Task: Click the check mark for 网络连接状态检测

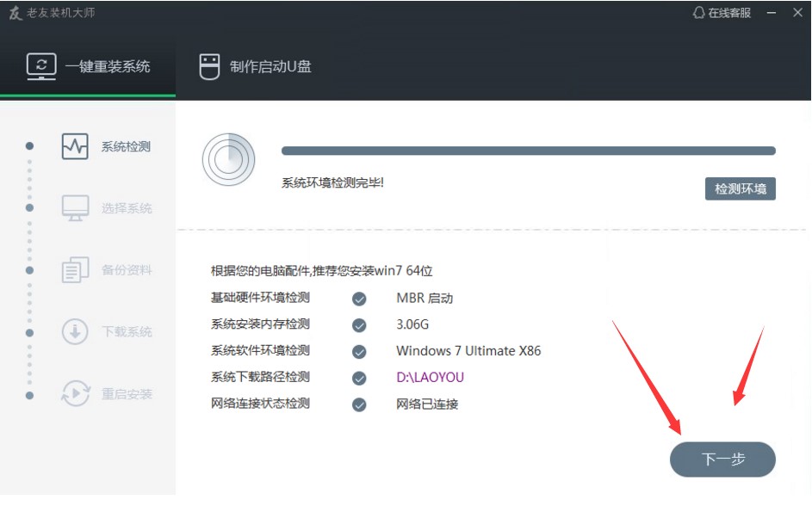Action: tap(359, 404)
